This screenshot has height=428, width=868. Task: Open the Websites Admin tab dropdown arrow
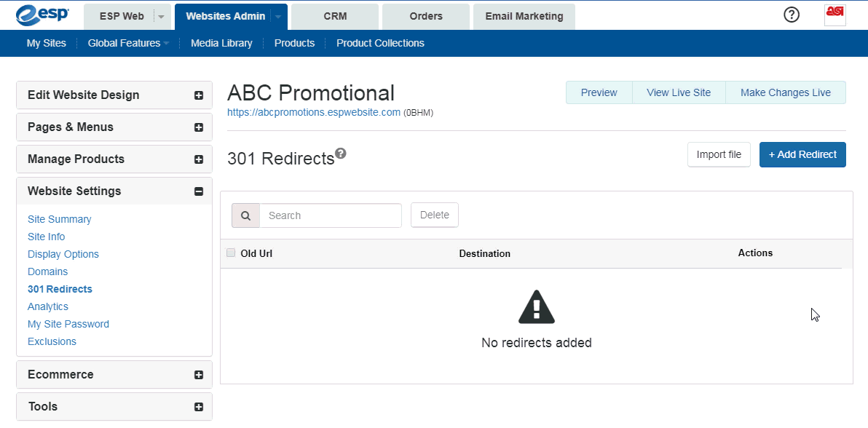(278, 17)
